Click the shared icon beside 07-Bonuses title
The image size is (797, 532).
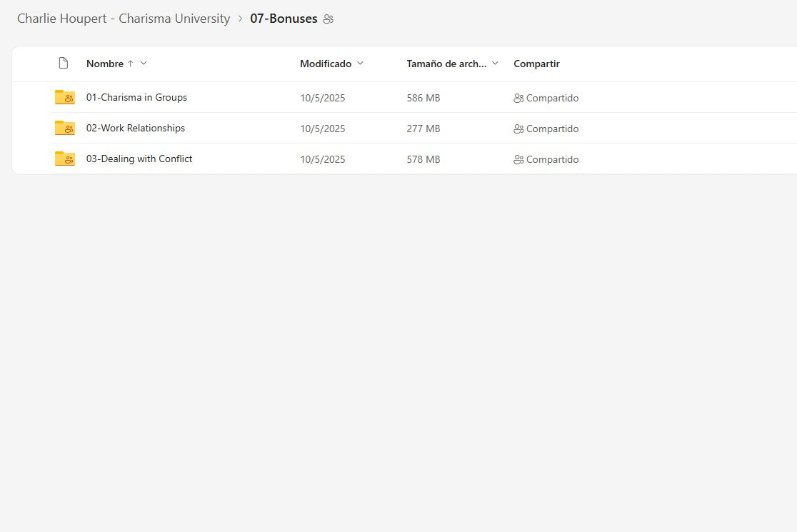(329, 19)
